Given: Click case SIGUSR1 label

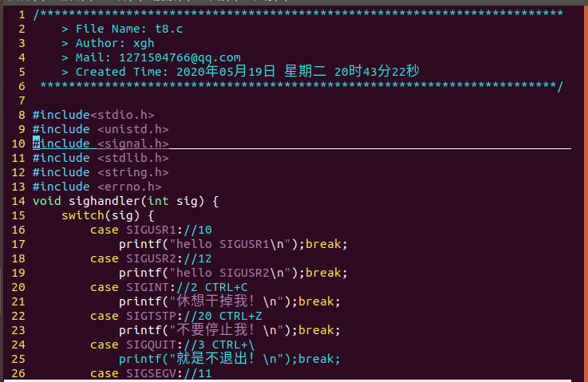Looking at the screenshot, I should point(136,230).
